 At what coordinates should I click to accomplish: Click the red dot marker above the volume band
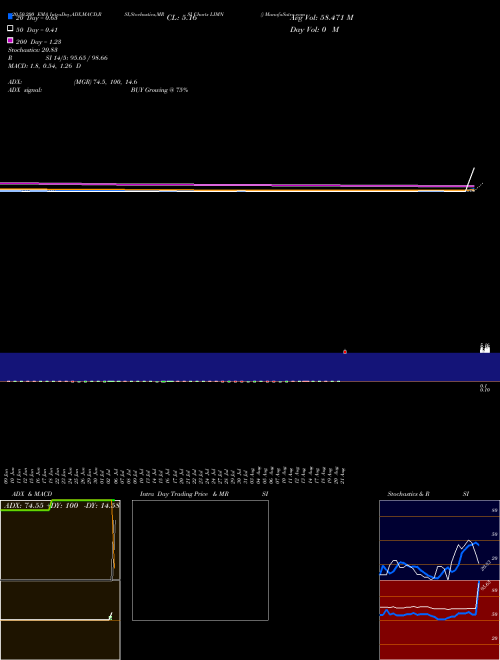(x=345, y=351)
